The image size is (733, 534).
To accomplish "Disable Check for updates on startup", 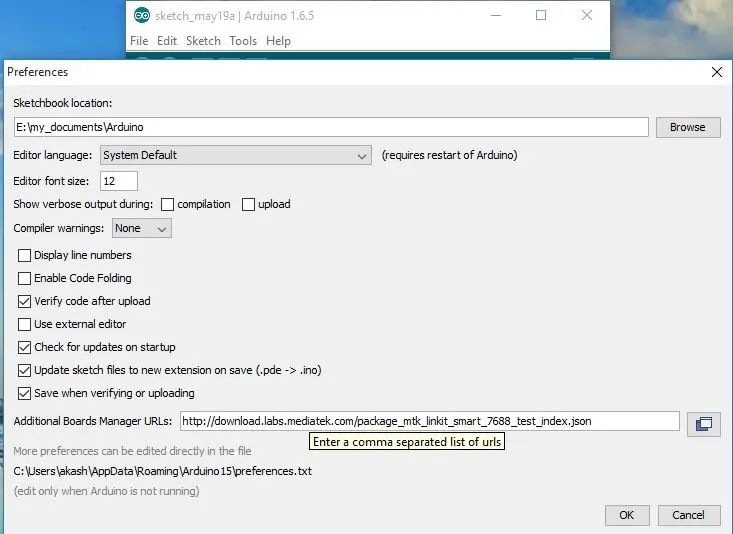I will click(24, 347).
